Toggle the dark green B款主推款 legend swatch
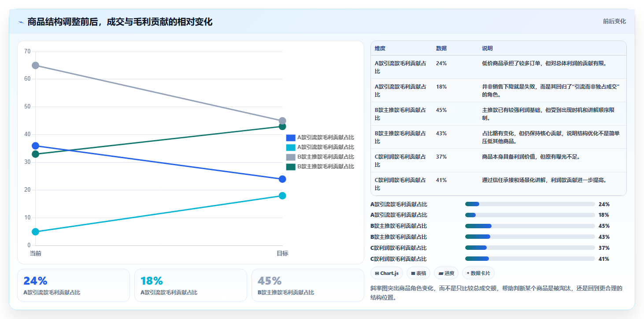The height and width of the screenshot is (319, 644). [x=291, y=167]
